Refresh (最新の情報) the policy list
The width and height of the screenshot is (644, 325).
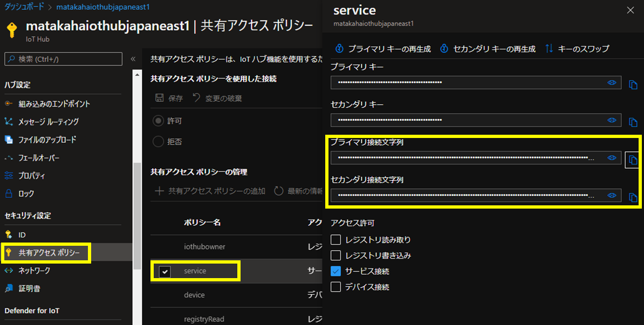pyautogui.click(x=298, y=191)
